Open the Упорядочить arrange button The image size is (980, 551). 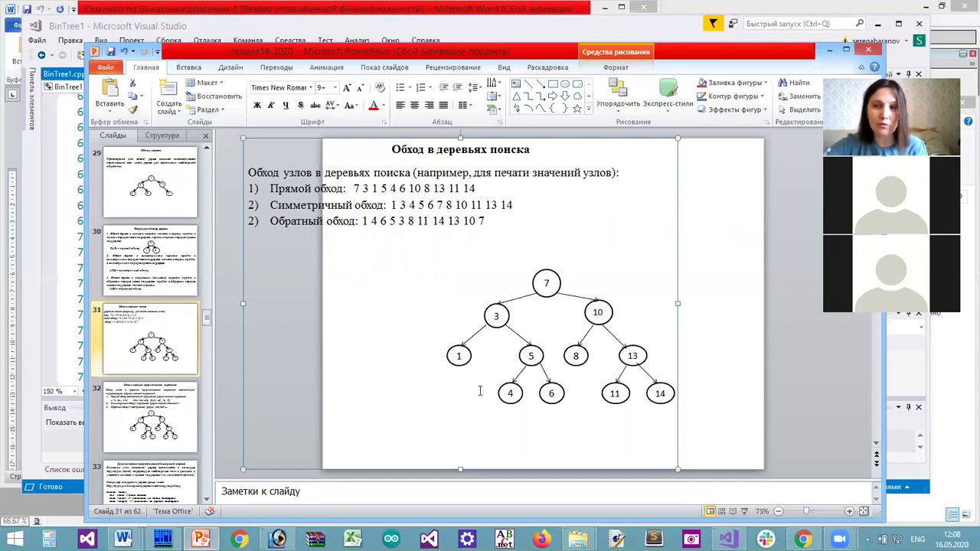pos(618,95)
